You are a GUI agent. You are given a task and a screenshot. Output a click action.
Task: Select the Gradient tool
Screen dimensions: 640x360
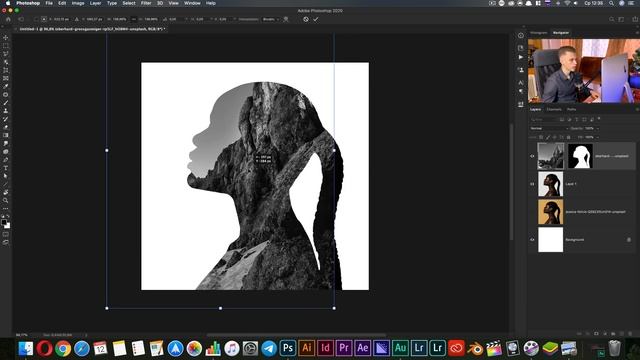pyautogui.click(x=6, y=136)
